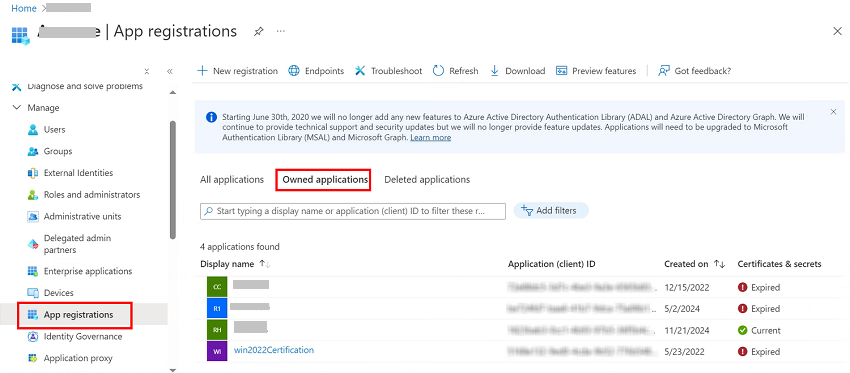Collapse the Manage section in sidebar
The width and height of the screenshot is (850, 373).
click(16, 108)
